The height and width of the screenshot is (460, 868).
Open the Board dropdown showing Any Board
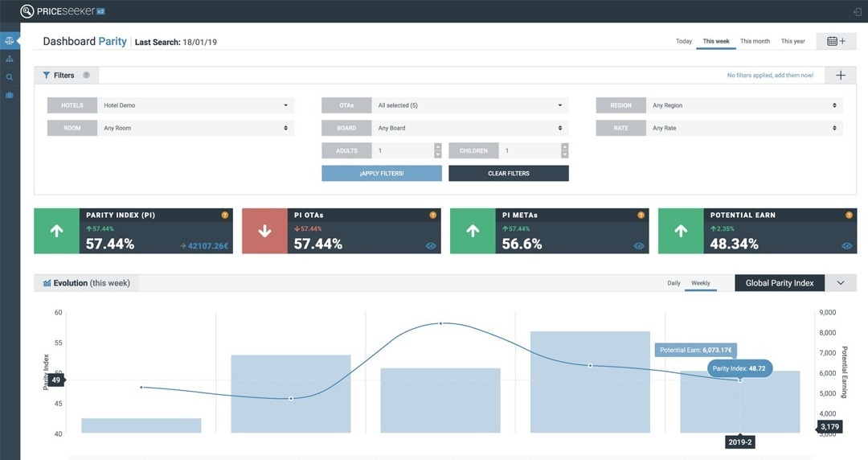470,128
